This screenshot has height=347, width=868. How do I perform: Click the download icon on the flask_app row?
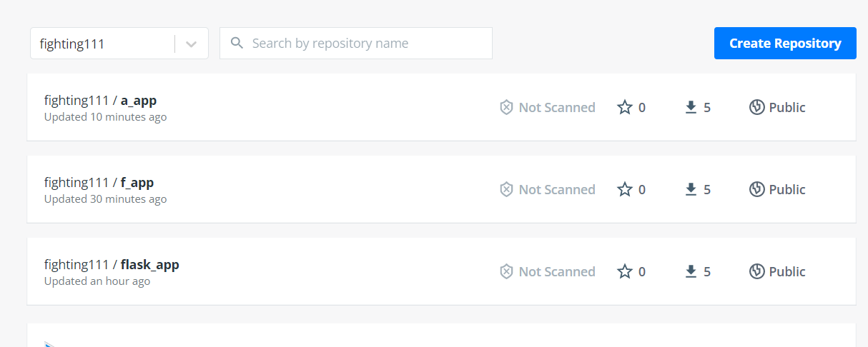pyautogui.click(x=691, y=271)
